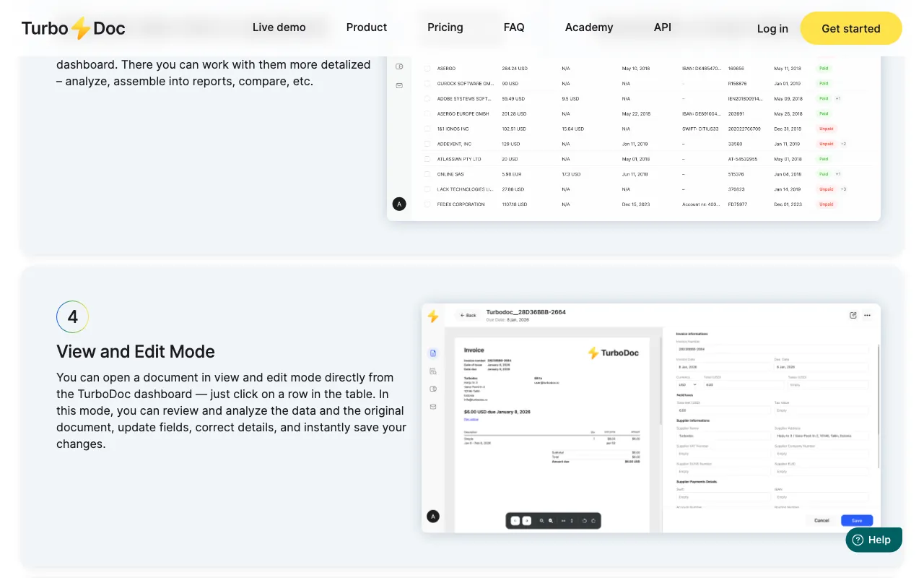The width and height of the screenshot is (924, 578).
Task: Select the document icon in invoice view sidebar
Action: 433,353
